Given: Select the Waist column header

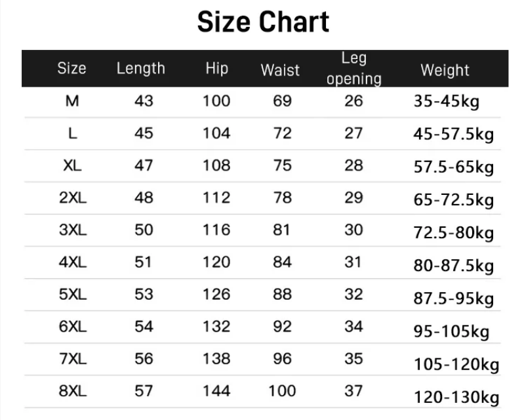Looking at the screenshot, I should (280, 70).
